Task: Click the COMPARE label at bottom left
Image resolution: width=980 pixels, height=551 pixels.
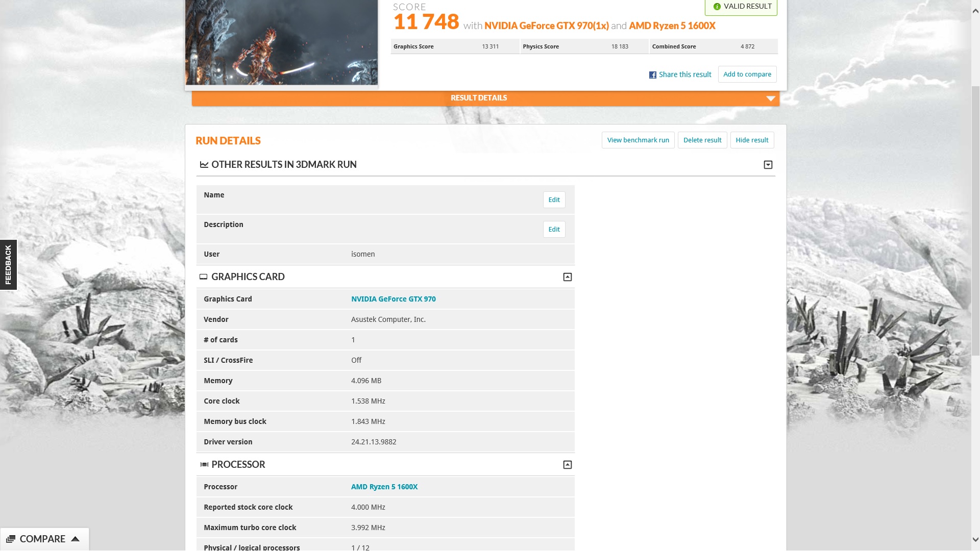Action: pyautogui.click(x=42, y=539)
